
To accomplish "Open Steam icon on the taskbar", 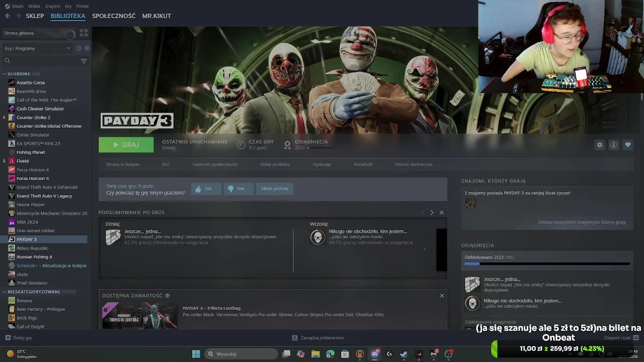I will pyautogui.click(x=404, y=354).
